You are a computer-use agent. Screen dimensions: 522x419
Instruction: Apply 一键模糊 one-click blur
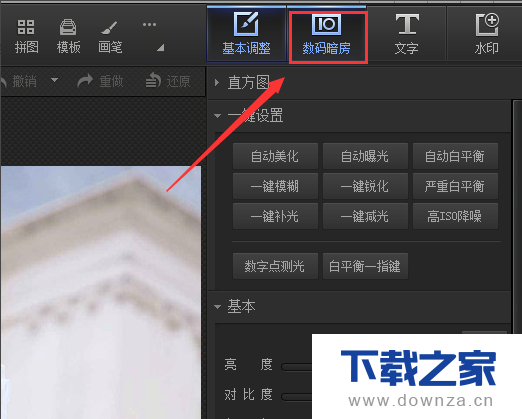click(x=275, y=186)
